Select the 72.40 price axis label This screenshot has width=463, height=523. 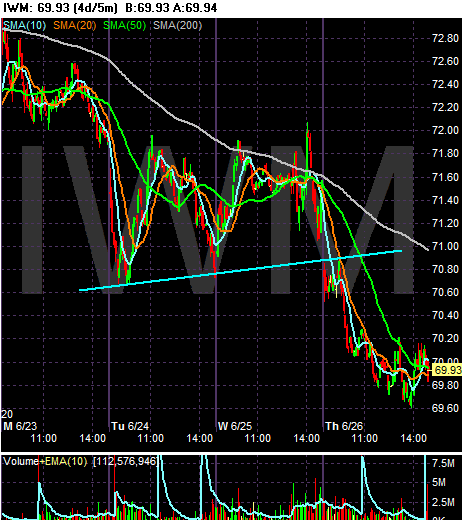[x=445, y=84]
